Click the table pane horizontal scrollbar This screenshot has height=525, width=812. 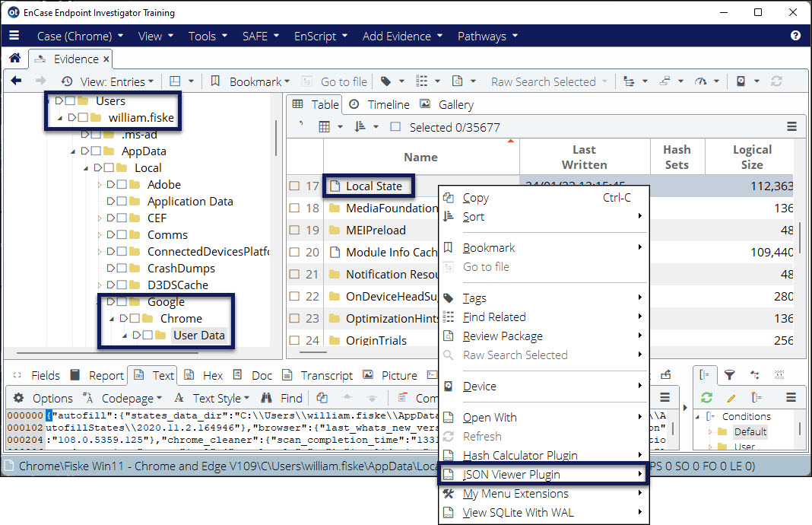tap(312, 352)
